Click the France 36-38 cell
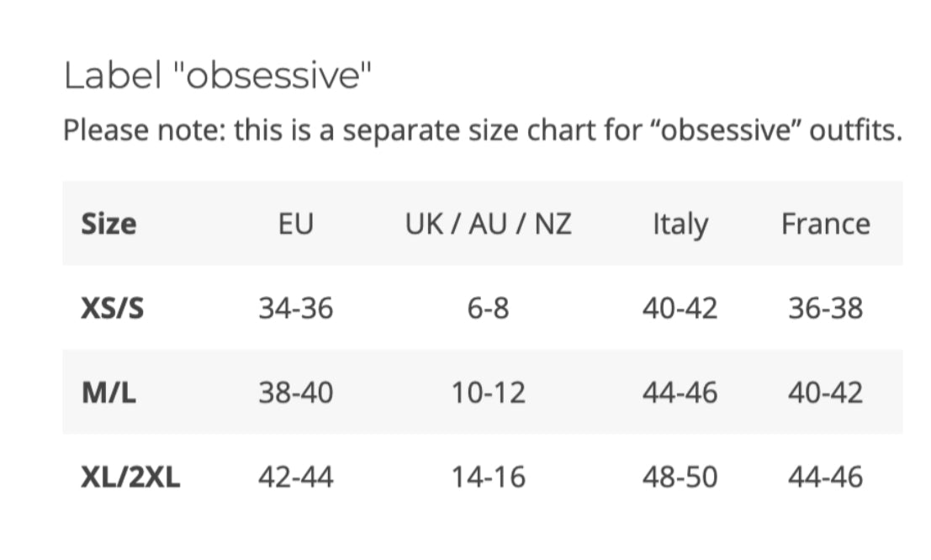Viewport: 931px width, 560px height. coord(825,309)
